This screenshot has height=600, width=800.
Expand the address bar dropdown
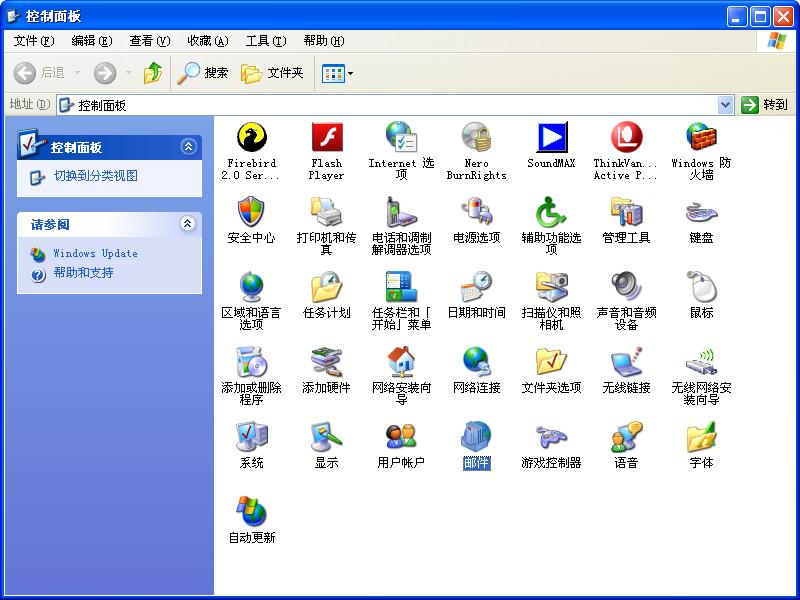click(725, 105)
